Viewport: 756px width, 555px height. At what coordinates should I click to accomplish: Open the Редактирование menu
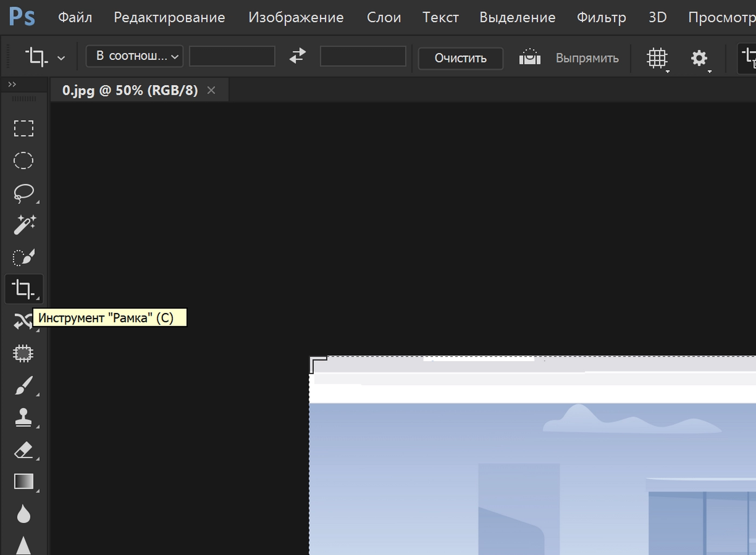[x=169, y=17]
